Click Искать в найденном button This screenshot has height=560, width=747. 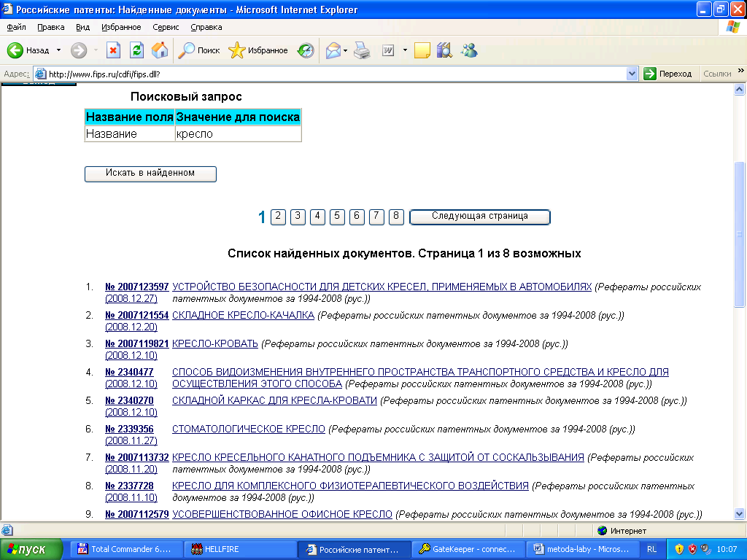pos(150,174)
